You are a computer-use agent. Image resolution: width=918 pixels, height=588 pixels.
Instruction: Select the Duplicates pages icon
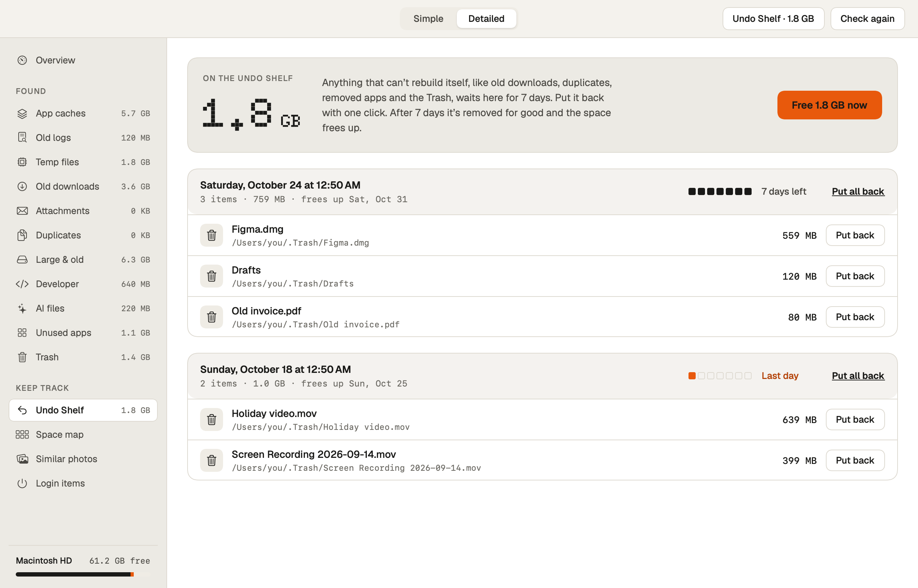22,235
